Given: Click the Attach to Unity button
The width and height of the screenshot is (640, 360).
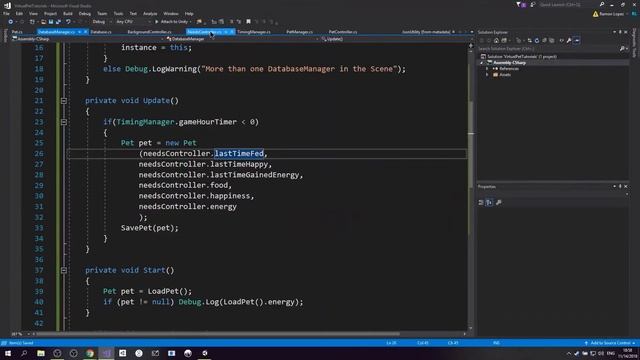Looking at the screenshot, I should [x=171, y=22].
